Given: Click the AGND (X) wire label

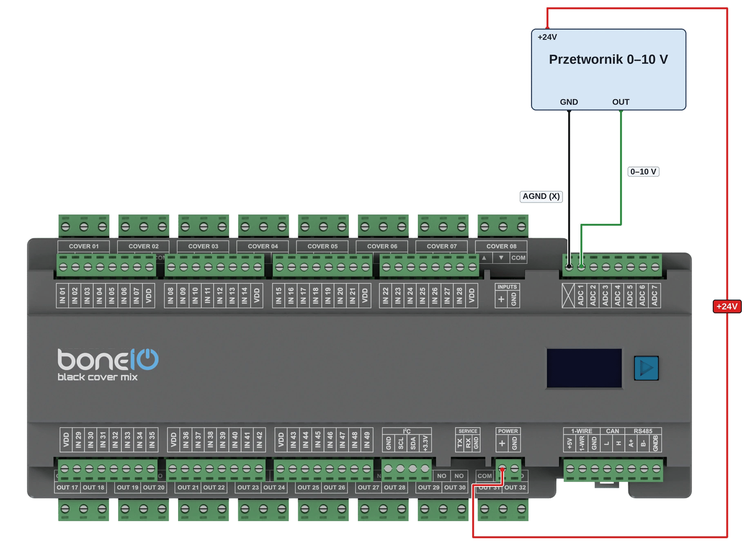Looking at the screenshot, I should click(541, 196).
